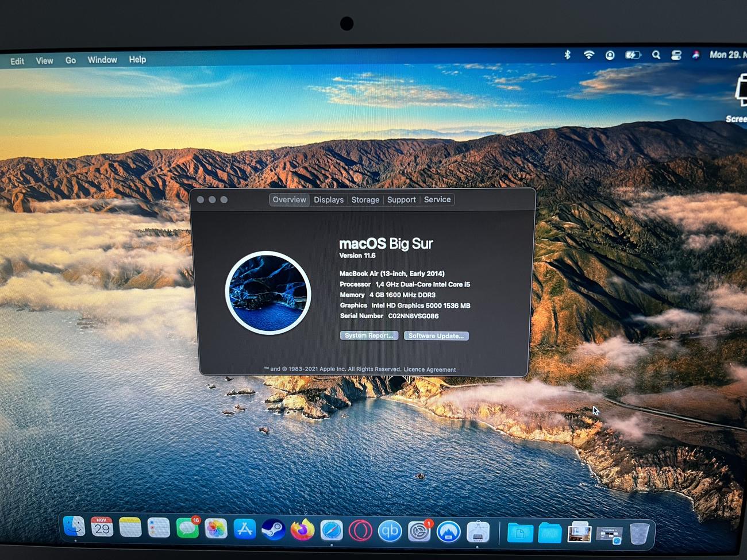The image size is (747, 560).
Task: Open the Reminders app in the Dock
Action: pyautogui.click(x=159, y=528)
